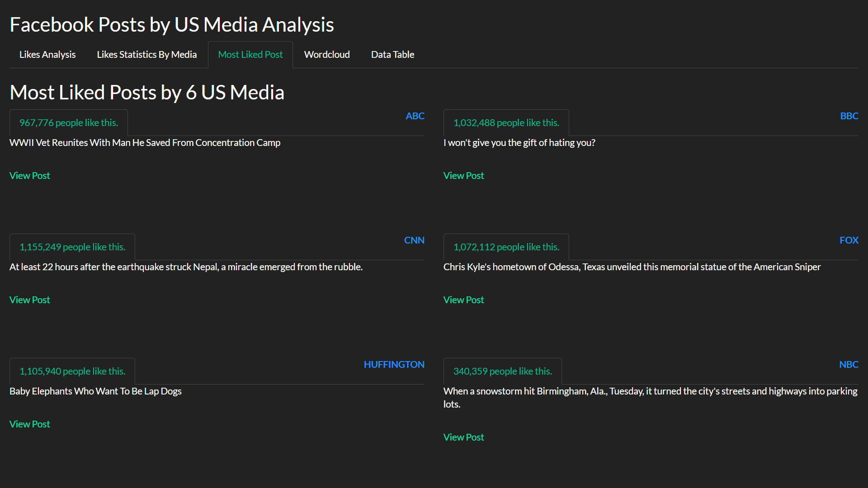Screen dimensions: 868x488
Task: Click the NBC media label
Action: point(849,365)
